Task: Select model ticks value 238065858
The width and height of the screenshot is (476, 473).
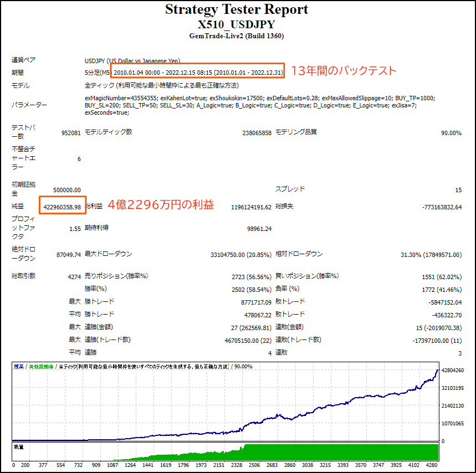Action: pos(257,133)
